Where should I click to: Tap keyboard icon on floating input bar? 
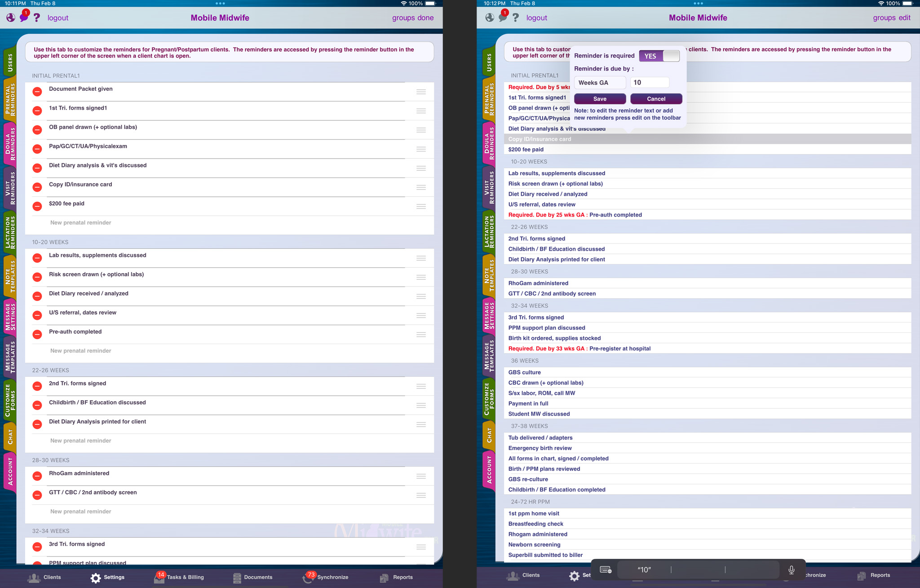point(606,570)
